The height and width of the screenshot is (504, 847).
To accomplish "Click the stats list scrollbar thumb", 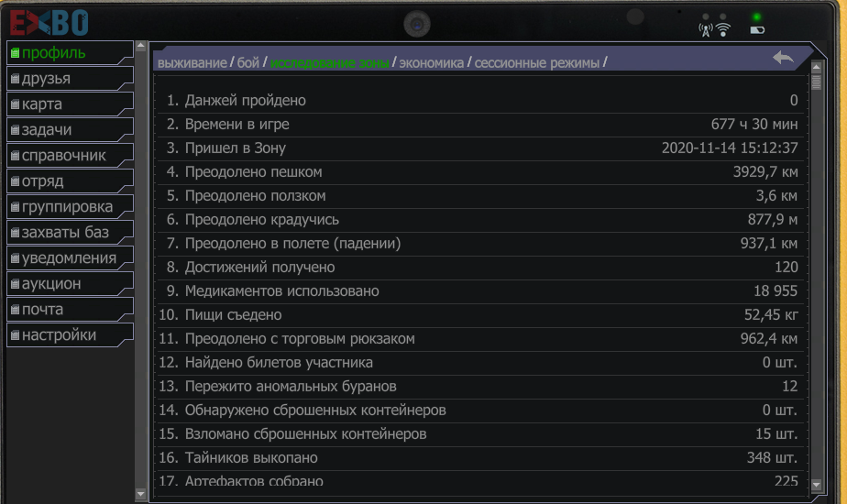I will 816,82.
